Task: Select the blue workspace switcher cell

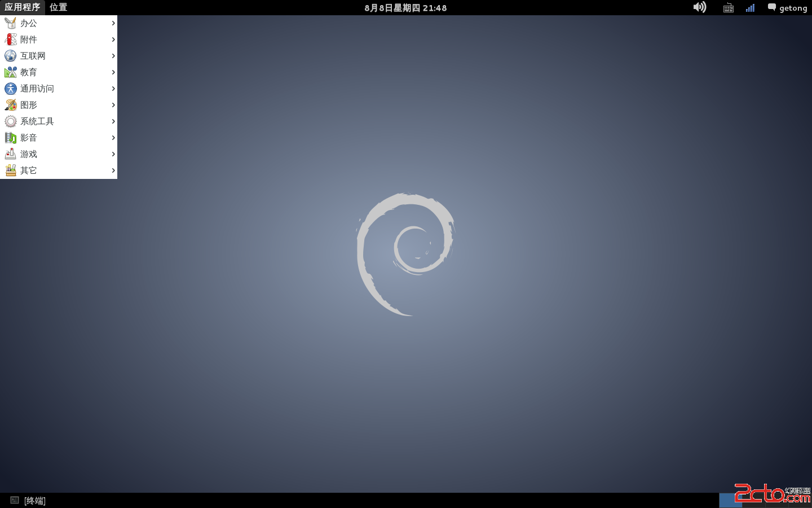Action: pos(730,501)
